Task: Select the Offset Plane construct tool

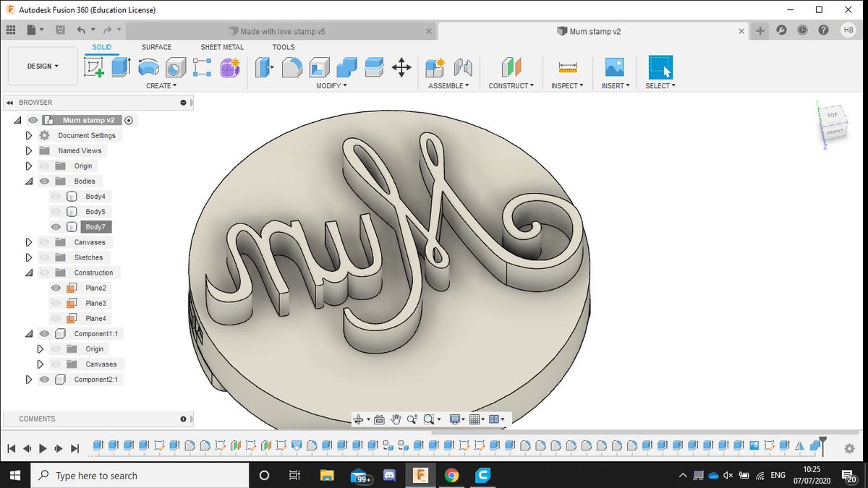Action: pos(511,67)
